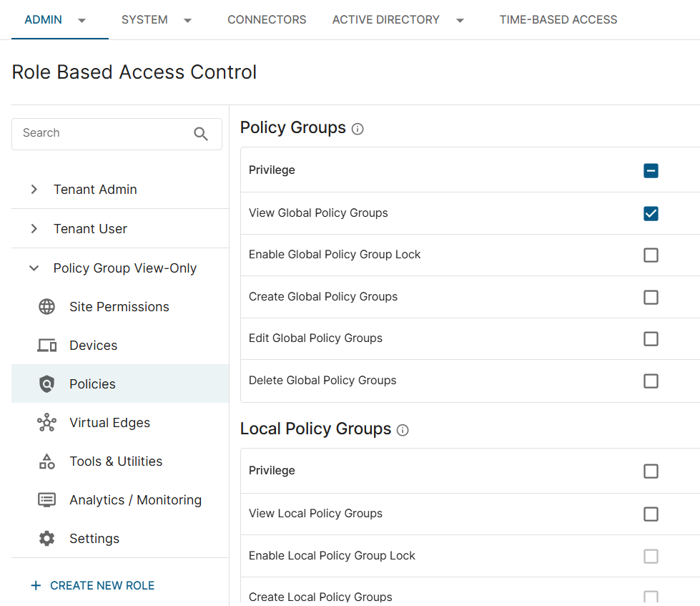The height and width of the screenshot is (606, 700).
Task: Click the Devices icon in sidebar
Action: (46, 346)
